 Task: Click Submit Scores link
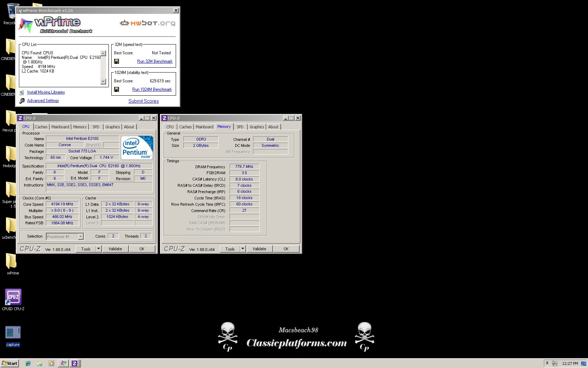143,101
